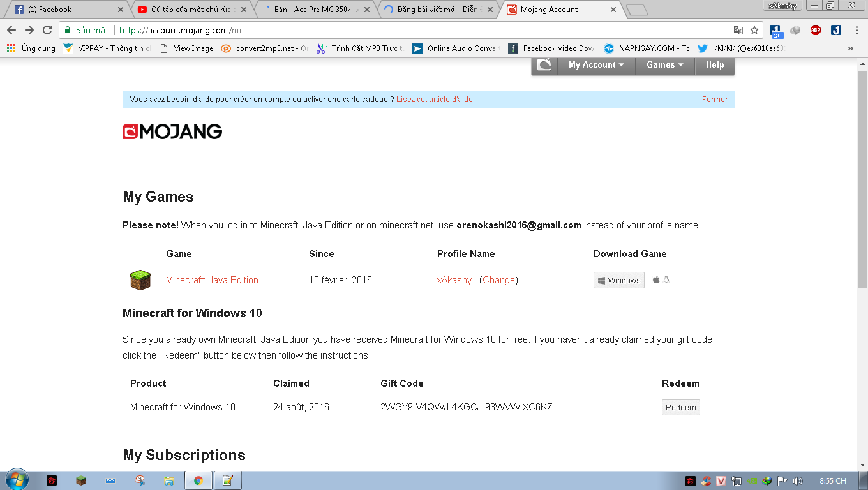Download the game for Linux
This screenshot has width=868, height=490.
click(666, 279)
